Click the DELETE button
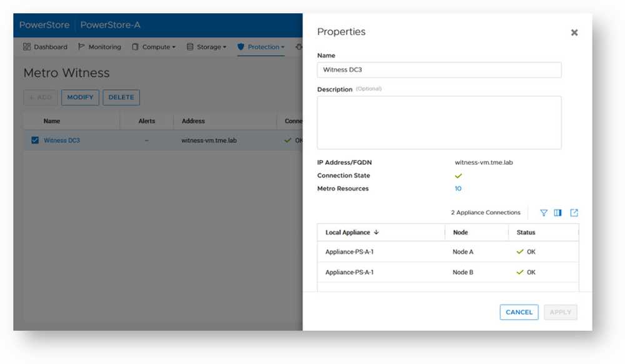The image size is (625, 364). click(x=121, y=97)
